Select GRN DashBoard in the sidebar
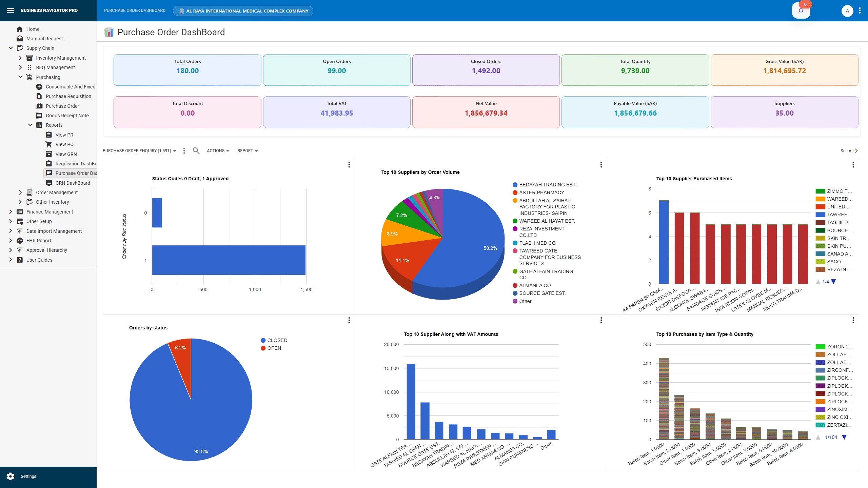Image resolution: width=868 pixels, height=488 pixels. 72,183
